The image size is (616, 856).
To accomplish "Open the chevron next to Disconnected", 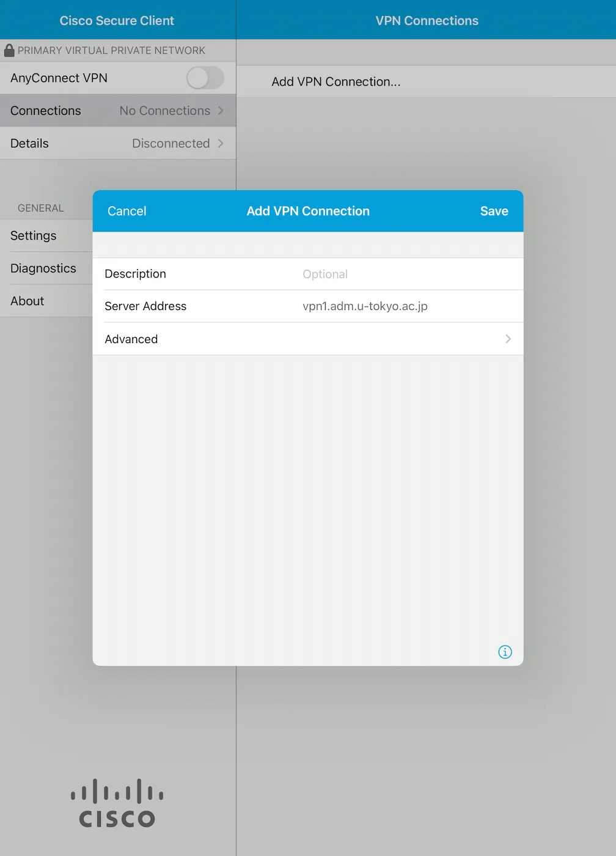I will pos(221,143).
